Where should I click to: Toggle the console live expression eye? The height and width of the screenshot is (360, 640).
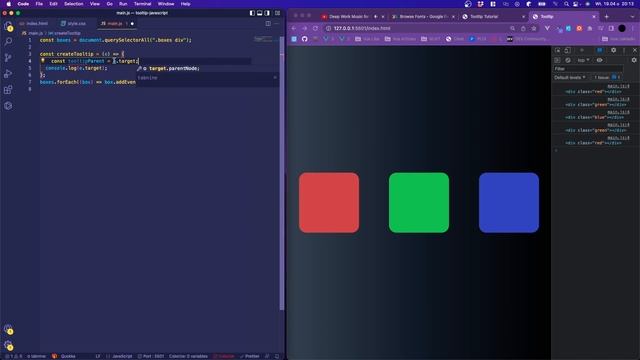point(599,60)
